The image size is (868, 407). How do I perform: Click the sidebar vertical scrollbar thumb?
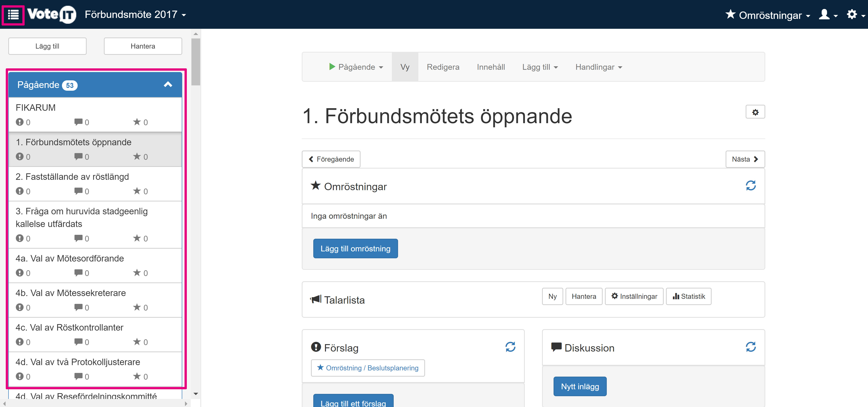pyautogui.click(x=195, y=62)
